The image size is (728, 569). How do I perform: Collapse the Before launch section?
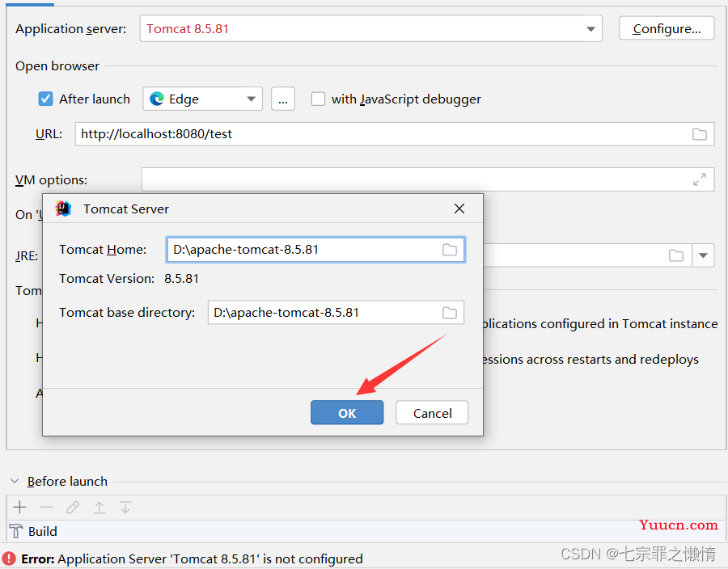point(15,482)
